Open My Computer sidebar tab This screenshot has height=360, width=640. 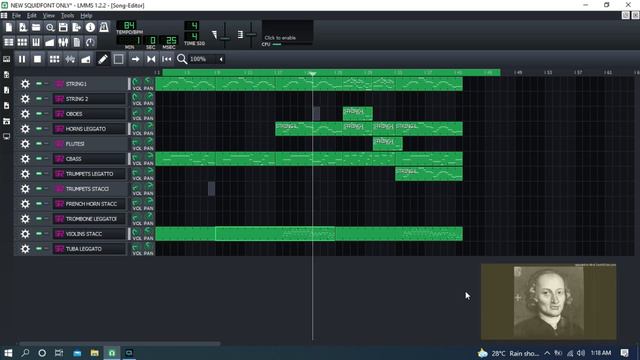coord(7,136)
